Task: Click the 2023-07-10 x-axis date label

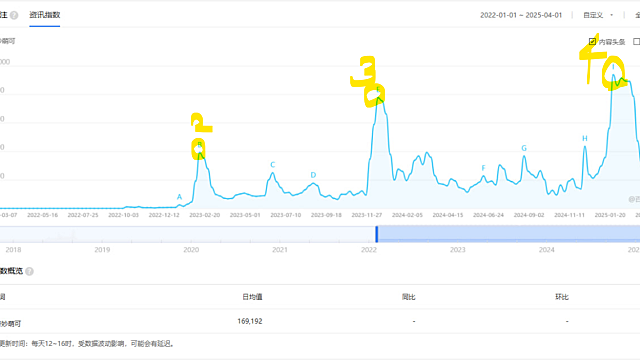Action: click(x=286, y=215)
